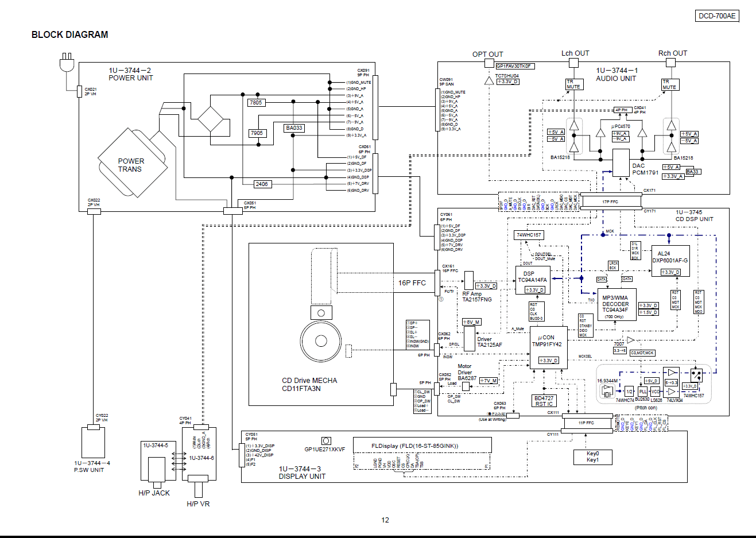Click the CD Drive MECHA CD11FTA3N label
This screenshot has width=756, height=538.
click(x=309, y=385)
